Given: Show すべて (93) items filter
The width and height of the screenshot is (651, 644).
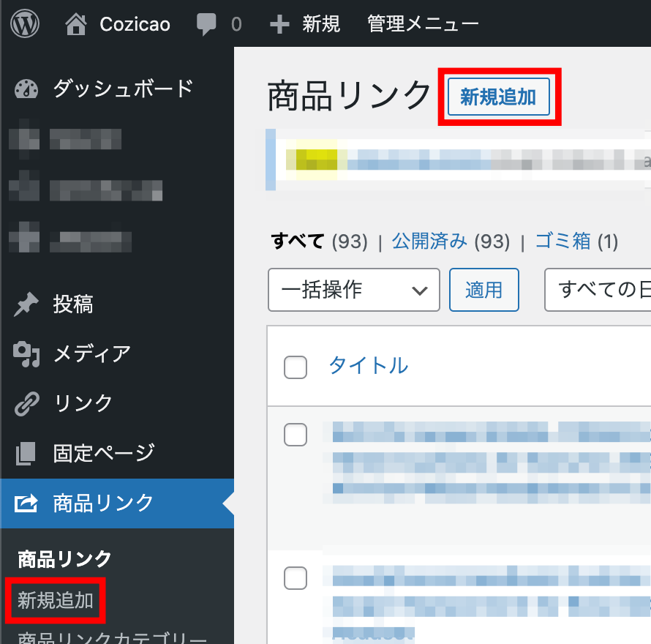Looking at the screenshot, I should pos(319,241).
